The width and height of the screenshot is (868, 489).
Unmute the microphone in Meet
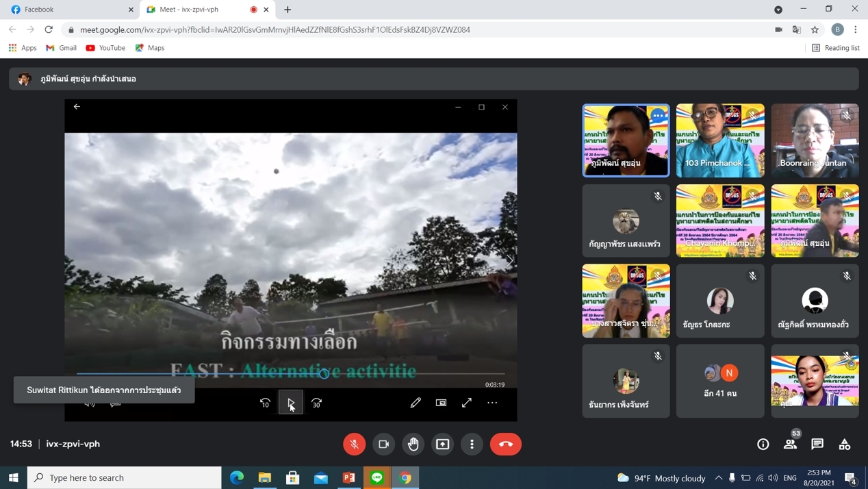(354, 444)
